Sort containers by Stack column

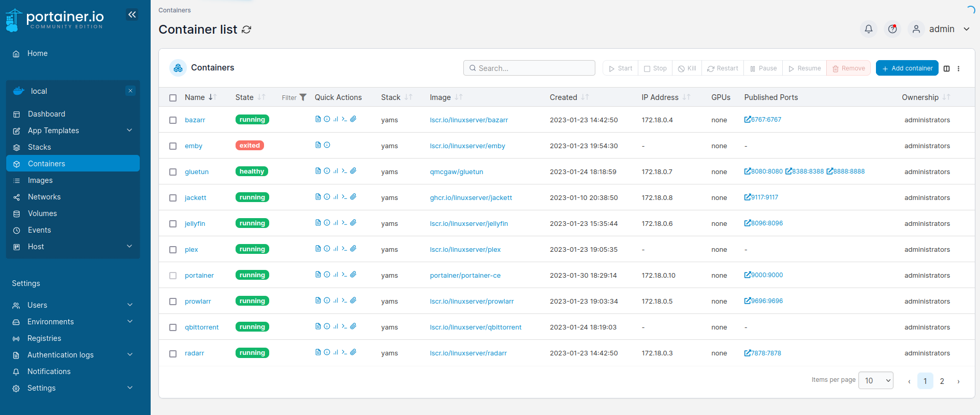408,97
